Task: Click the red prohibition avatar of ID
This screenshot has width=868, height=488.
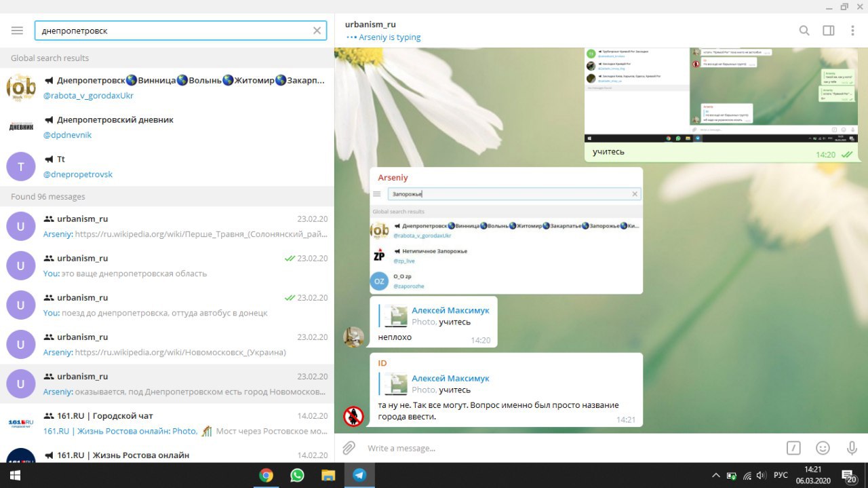Action: coord(354,416)
